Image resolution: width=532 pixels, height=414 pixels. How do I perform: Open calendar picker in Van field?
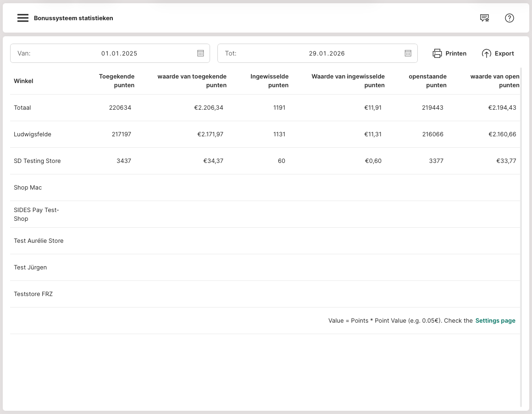pyautogui.click(x=200, y=53)
